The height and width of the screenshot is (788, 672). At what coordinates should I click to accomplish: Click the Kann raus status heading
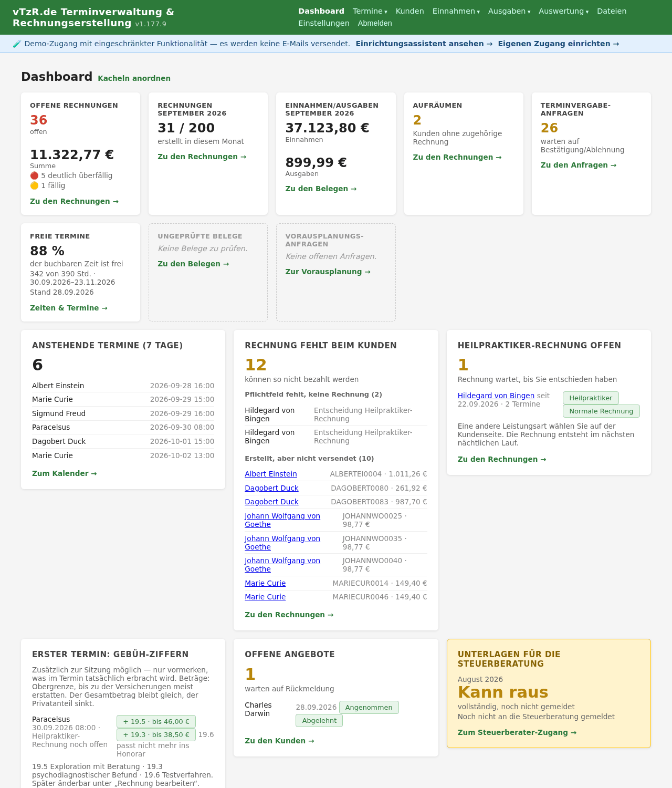[x=503, y=692]
